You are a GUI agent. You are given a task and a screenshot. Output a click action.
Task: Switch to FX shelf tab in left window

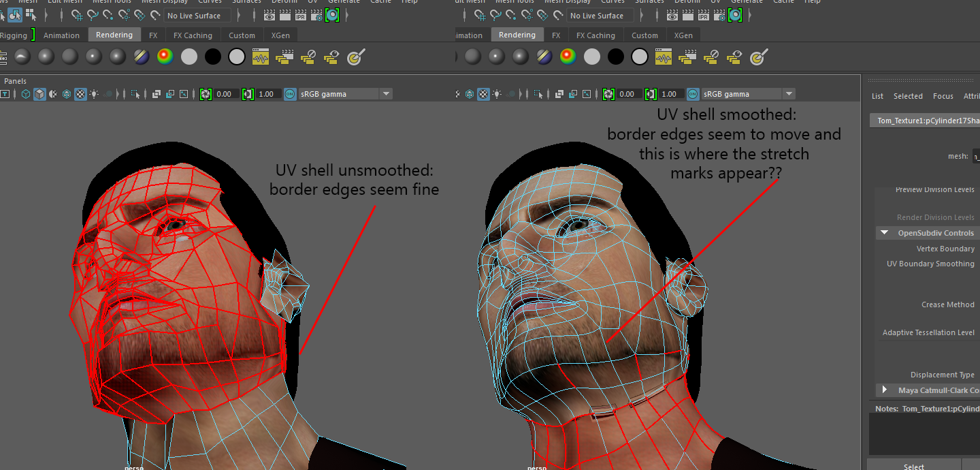pos(153,35)
